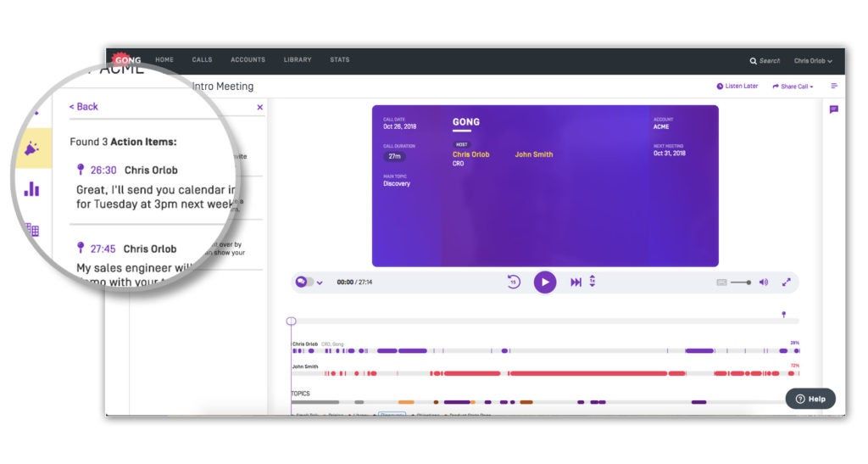Click the orange topic segment in Topics
The height and width of the screenshot is (464, 868).
coord(406,402)
